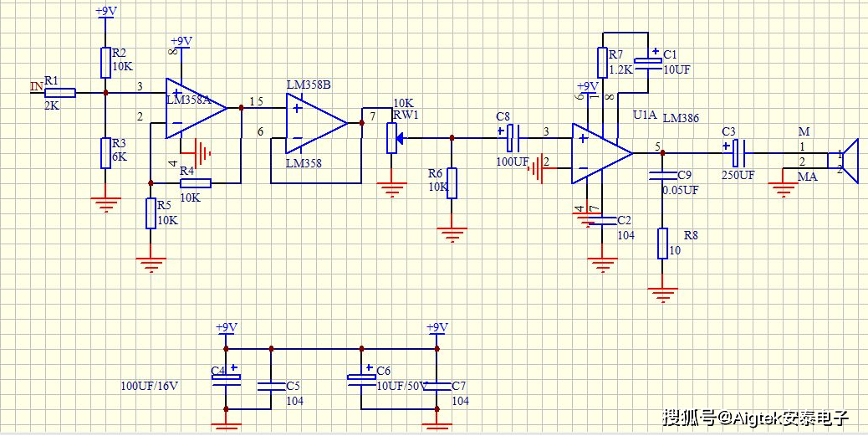Select the C9 capacitor symbol
This screenshot has height=436, width=868.
point(662,176)
